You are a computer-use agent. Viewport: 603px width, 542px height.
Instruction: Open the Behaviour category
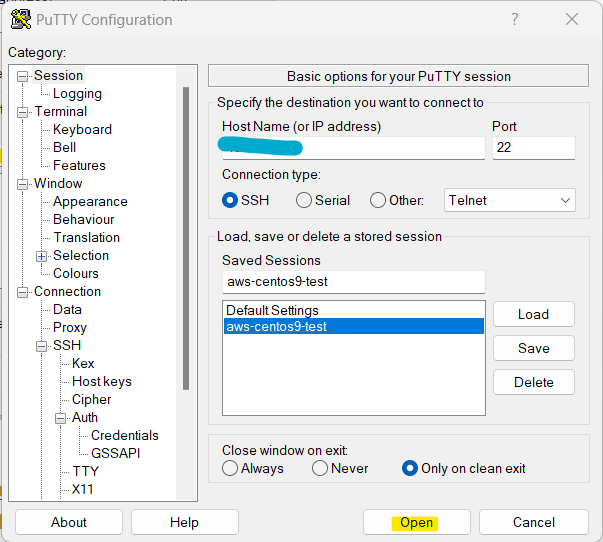tap(83, 220)
